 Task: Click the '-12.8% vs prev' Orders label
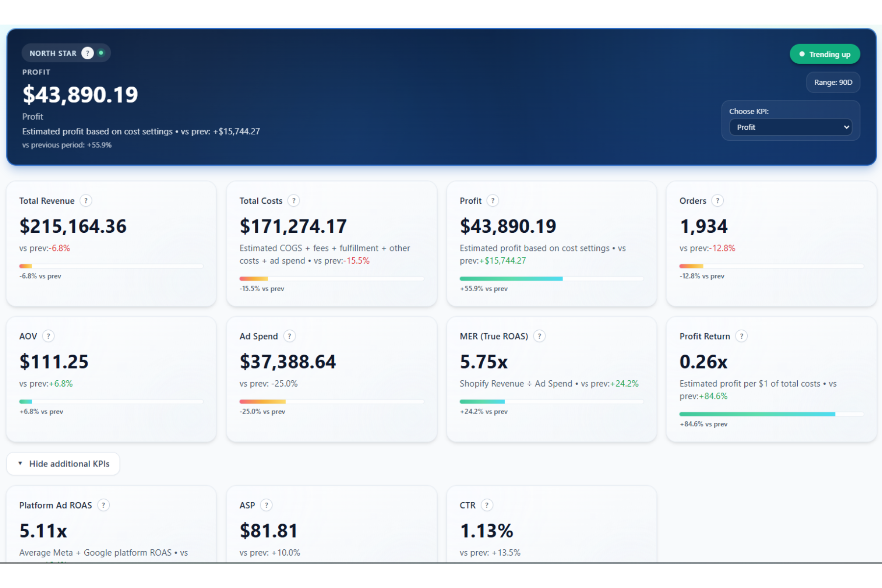(x=702, y=276)
